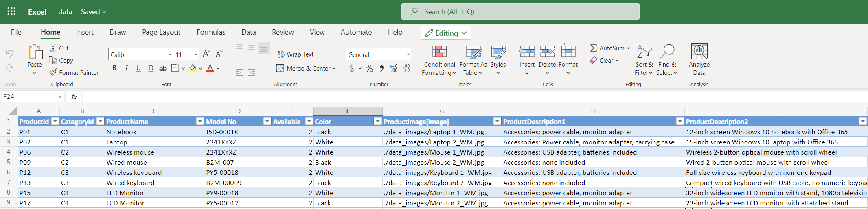Click the Review tab

point(283,32)
